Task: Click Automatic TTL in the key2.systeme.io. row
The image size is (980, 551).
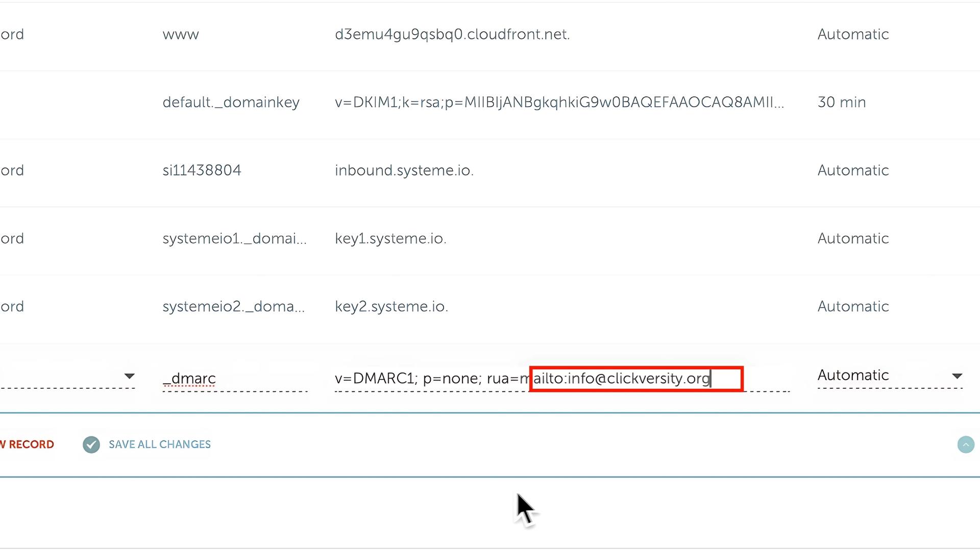Action: point(853,307)
